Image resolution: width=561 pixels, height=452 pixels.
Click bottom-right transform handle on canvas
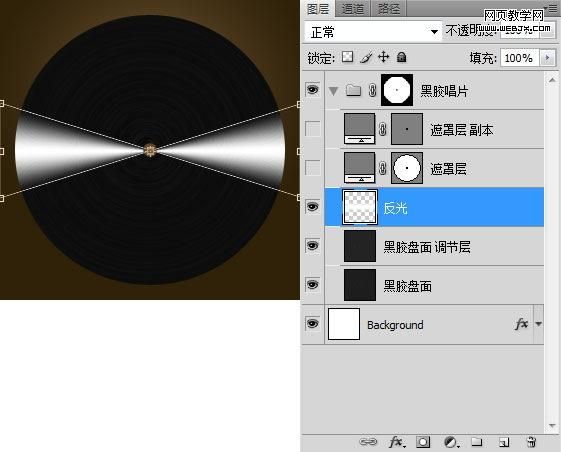[298, 197]
